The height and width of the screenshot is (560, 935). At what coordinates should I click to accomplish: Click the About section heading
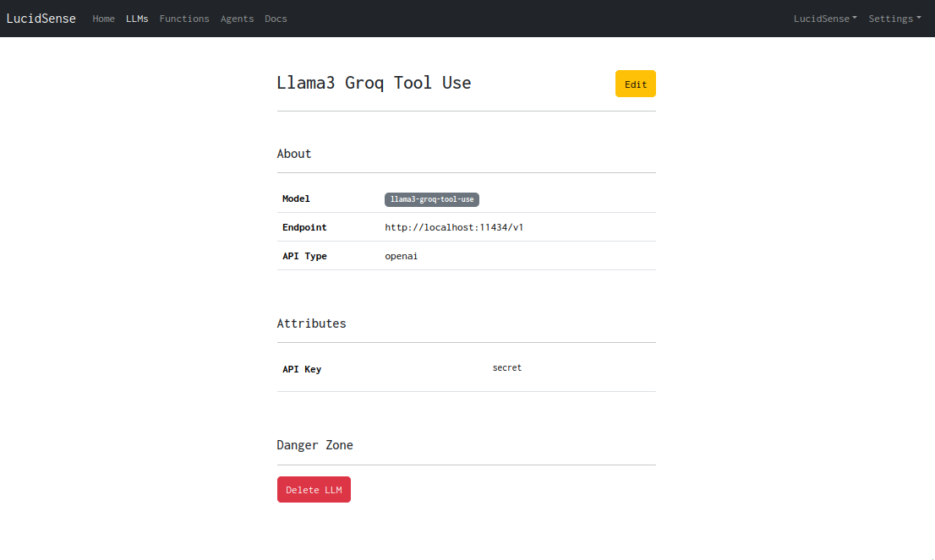tap(294, 154)
